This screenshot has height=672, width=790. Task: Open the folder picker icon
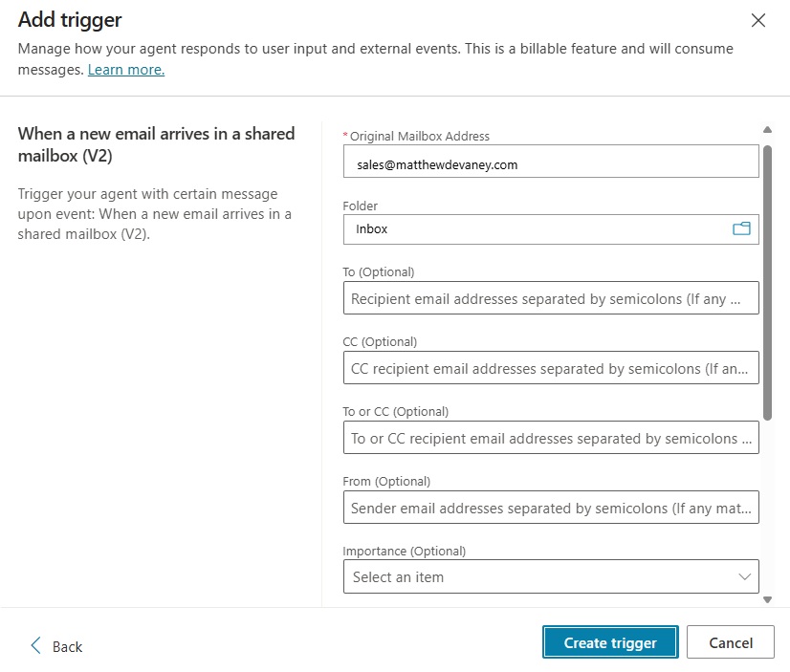click(741, 228)
